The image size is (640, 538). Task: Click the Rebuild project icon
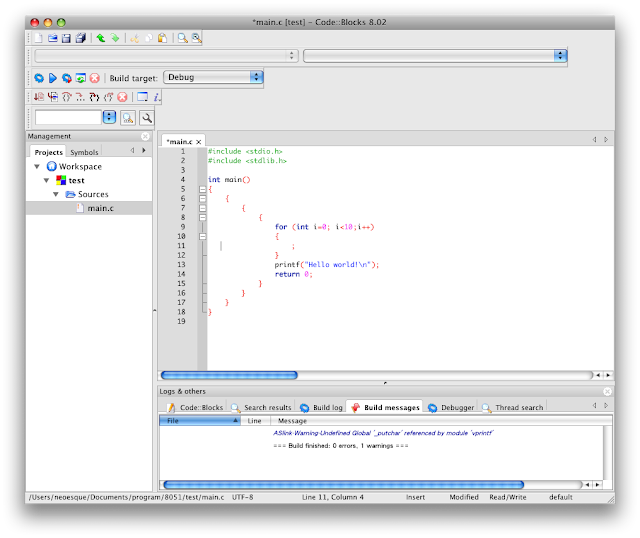tap(80, 78)
